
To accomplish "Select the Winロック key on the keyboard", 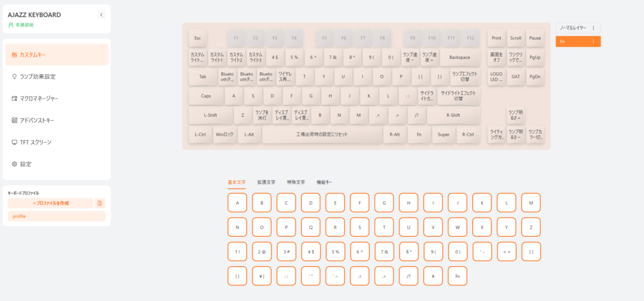I will click(x=225, y=134).
